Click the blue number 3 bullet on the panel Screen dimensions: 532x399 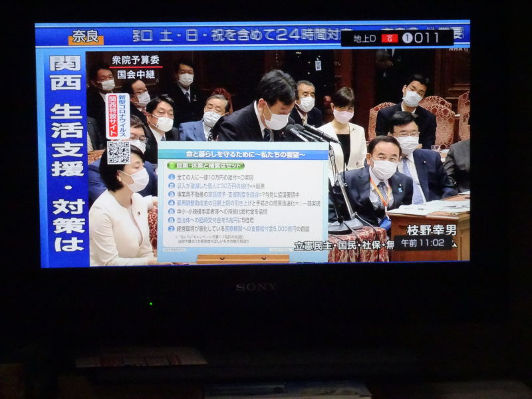[x=172, y=194]
